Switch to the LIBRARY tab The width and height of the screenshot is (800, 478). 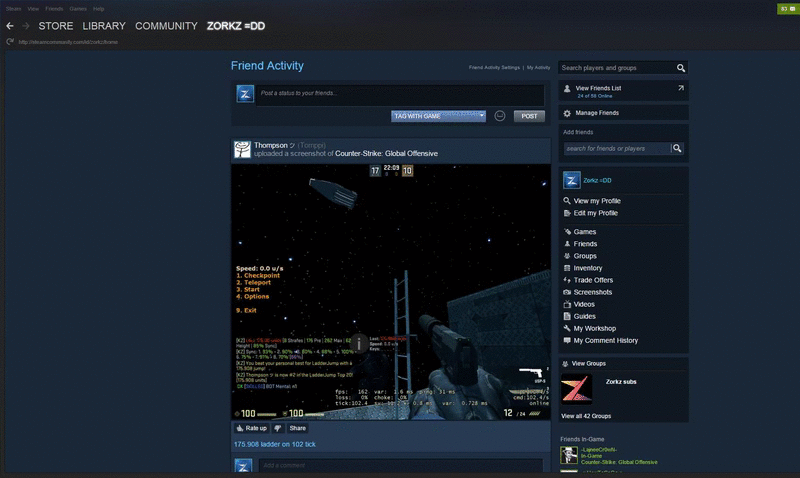(104, 26)
